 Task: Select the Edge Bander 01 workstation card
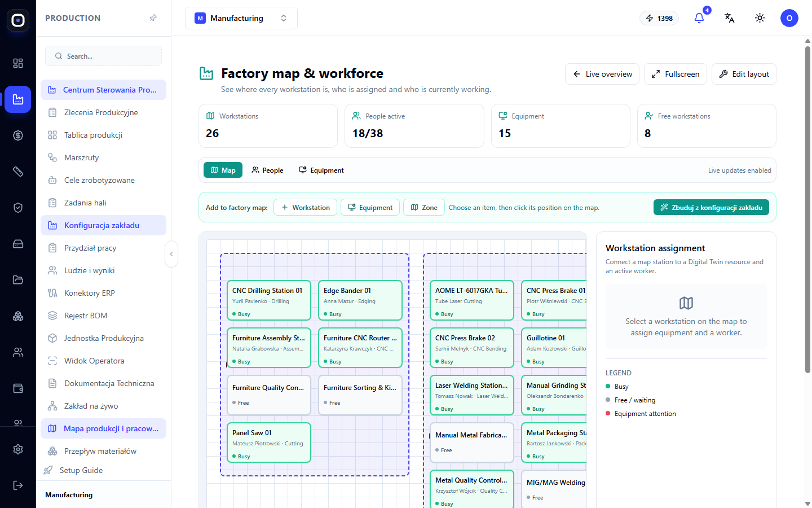coord(360,300)
